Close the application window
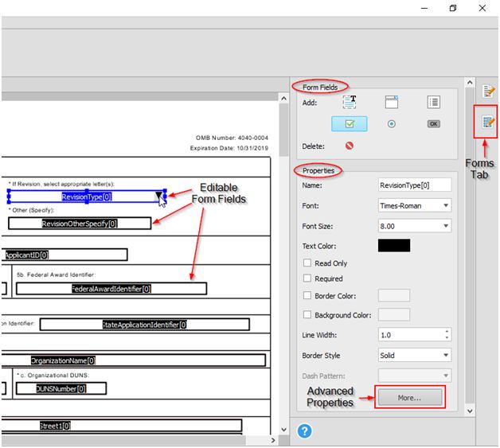Viewport: 500px width, 448px height. click(x=482, y=8)
